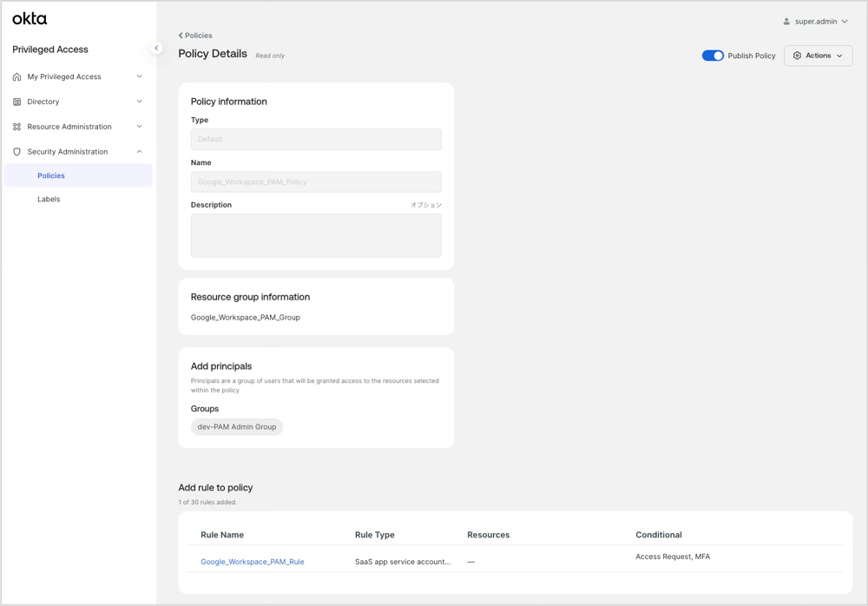
Task: Click the user avatar icon for super.admin
Action: [786, 22]
